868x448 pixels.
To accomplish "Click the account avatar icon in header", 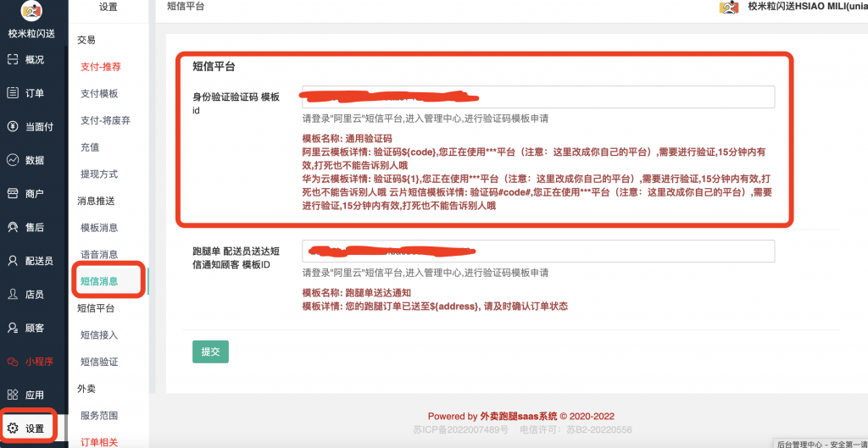I will [x=730, y=7].
